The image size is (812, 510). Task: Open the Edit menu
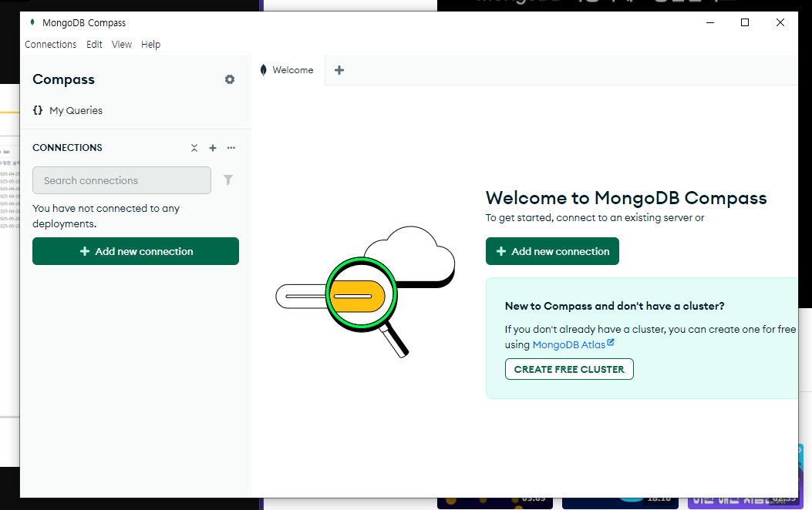point(94,45)
